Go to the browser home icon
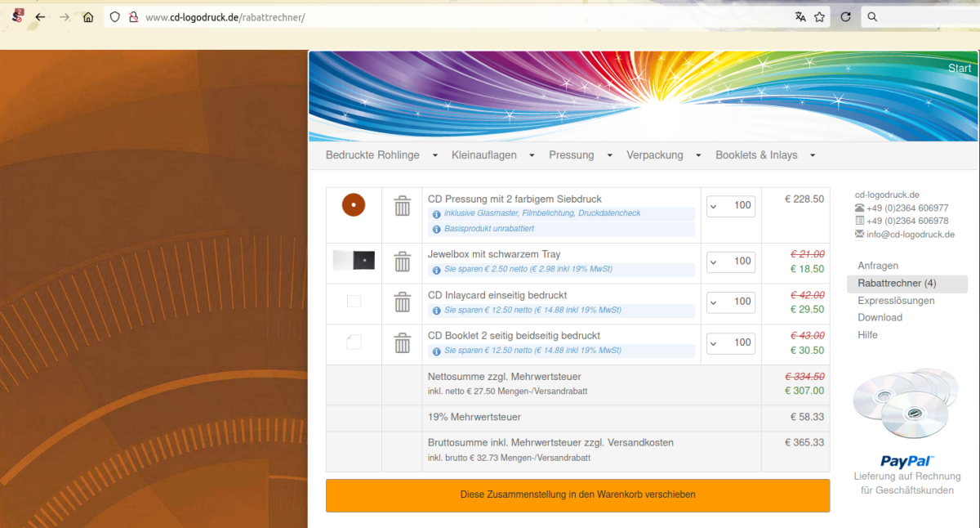The height and width of the screenshot is (528, 980). pyautogui.click(x=88, y=17)
